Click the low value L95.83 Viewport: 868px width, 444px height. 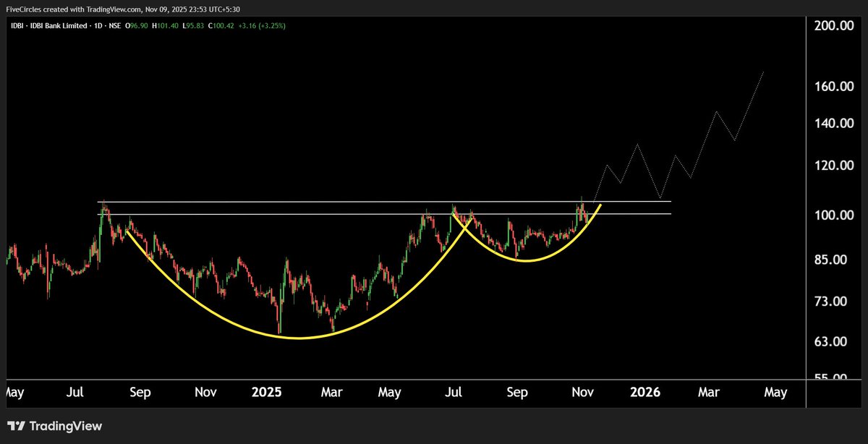192,25
